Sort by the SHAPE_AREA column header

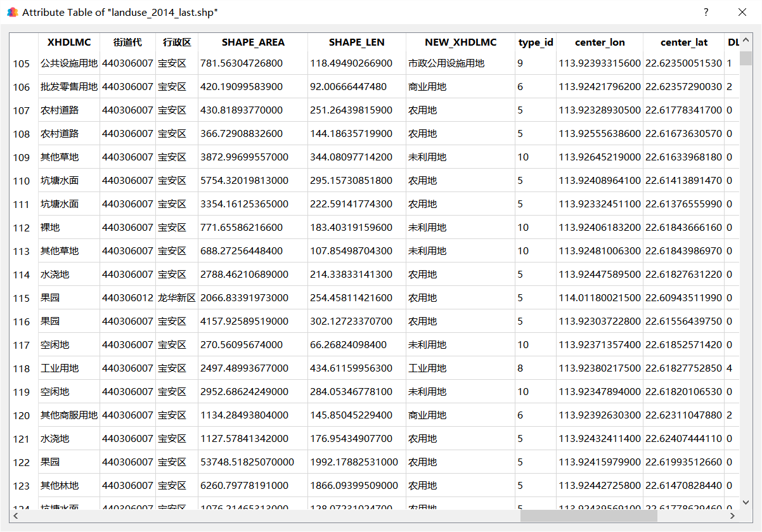253,42
